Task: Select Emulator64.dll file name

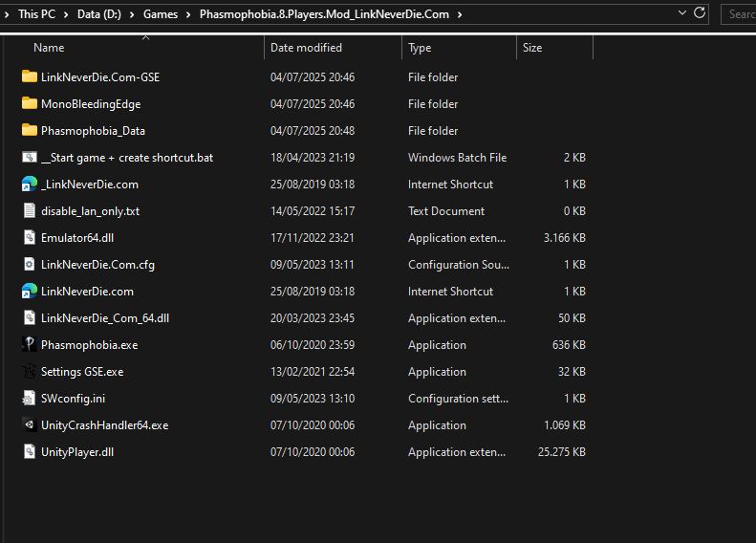Action: point(77,238)
